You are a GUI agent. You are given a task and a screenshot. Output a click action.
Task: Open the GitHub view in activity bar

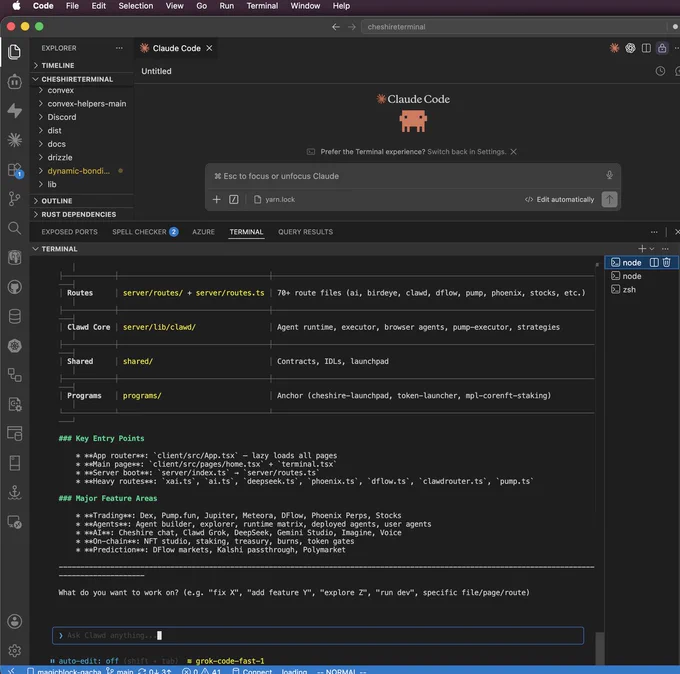14,287
